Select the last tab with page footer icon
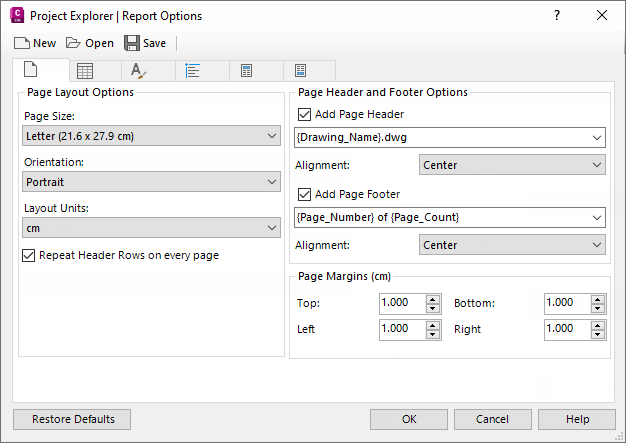This screenshot has width=626, height=443. [301, 71]
